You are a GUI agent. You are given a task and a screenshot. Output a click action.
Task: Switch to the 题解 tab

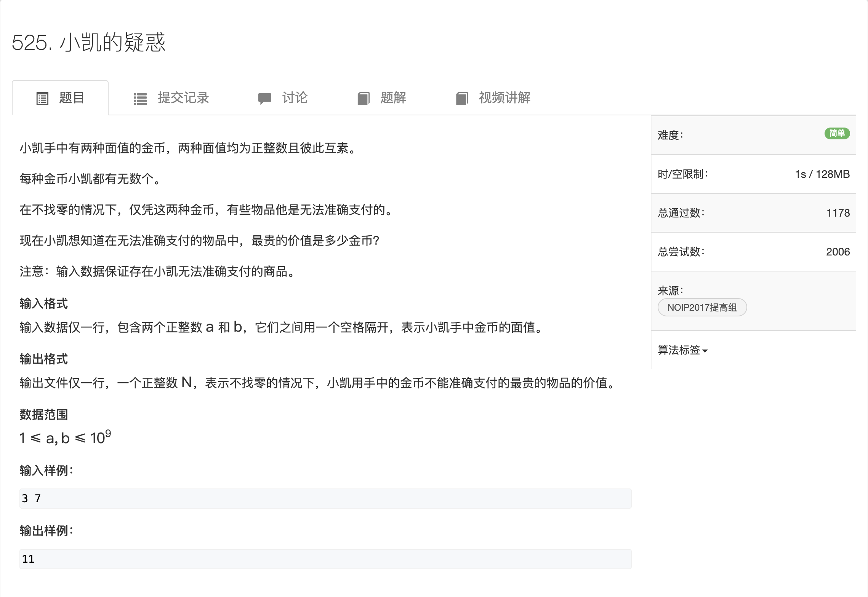pos(392,99)
